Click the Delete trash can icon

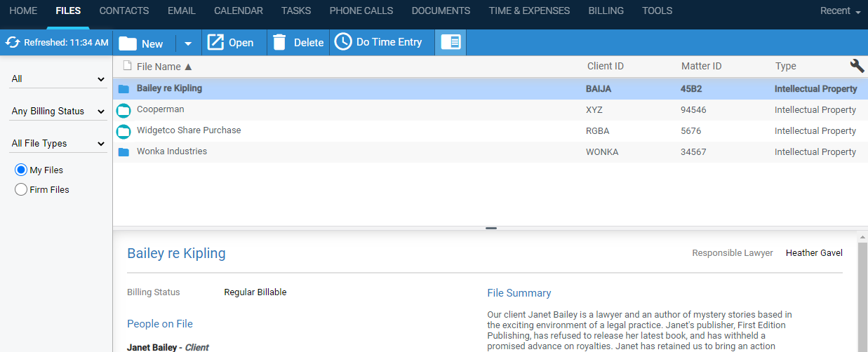coord(279,43)
